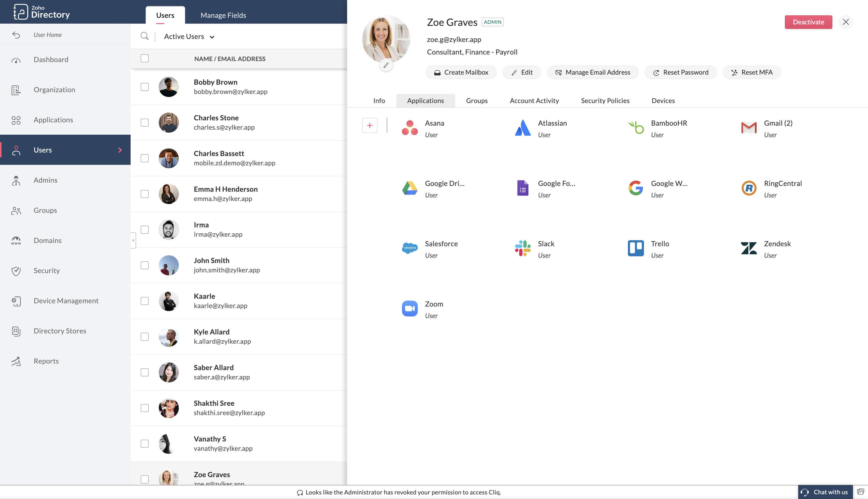Open the Active Users filter dropdown
This screenshot has height=499, width=868.
pyautogui.click(x=189, y=36)
